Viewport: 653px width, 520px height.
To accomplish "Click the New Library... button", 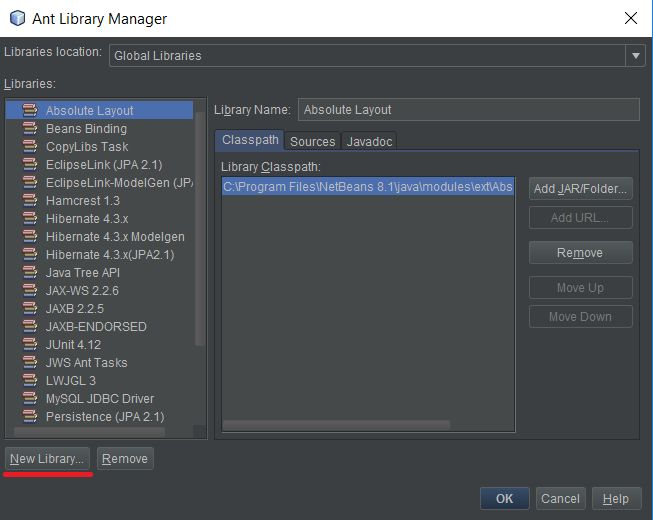I will coord(47,458).
